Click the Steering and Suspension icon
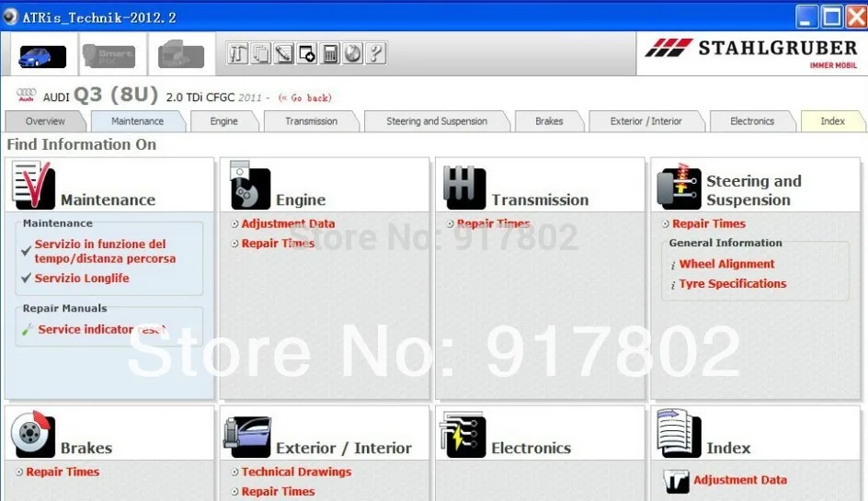868x501 pixels. click(x=680, y=187)
